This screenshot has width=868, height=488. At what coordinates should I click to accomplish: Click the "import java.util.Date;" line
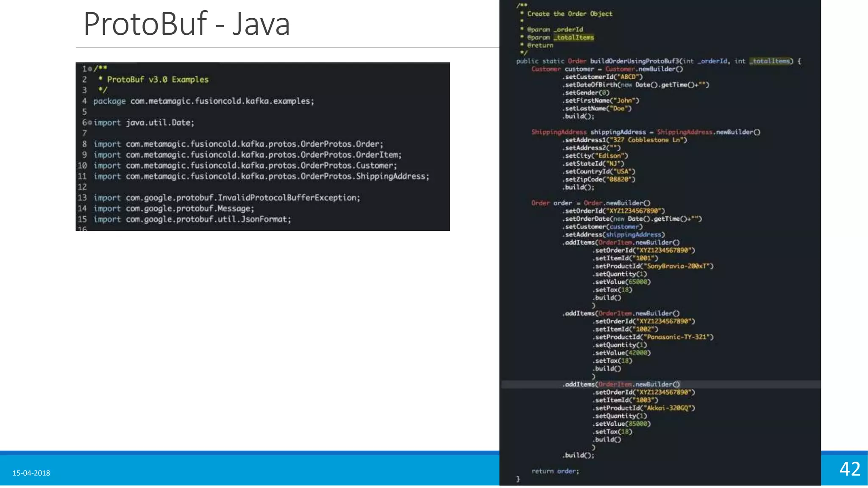click(x=144, y=123)
